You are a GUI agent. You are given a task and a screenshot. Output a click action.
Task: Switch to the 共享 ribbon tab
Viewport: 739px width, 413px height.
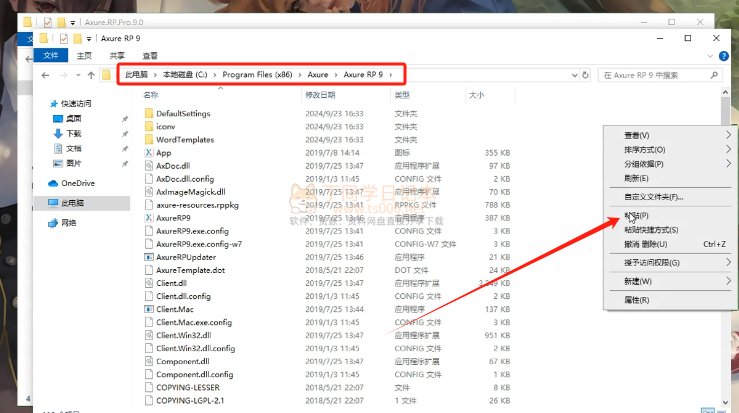(117, 56)
